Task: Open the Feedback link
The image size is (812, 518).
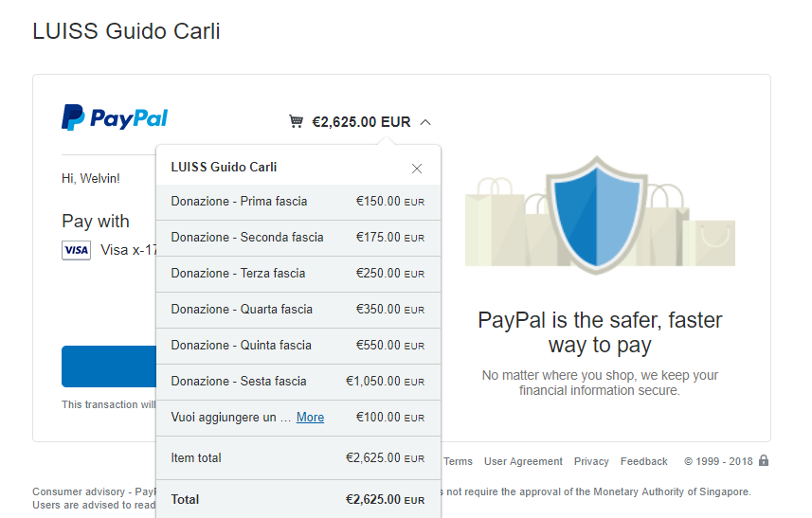Action: (644, 461)
